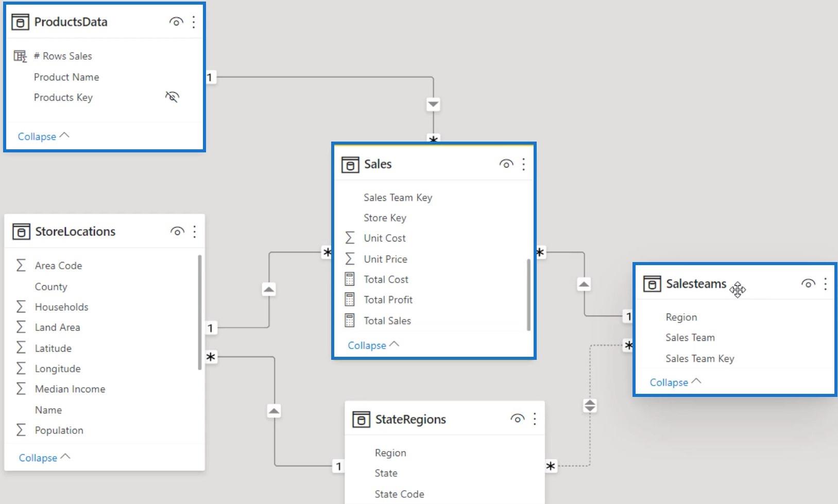Collapse the StoreLocations table

[44, 458]
